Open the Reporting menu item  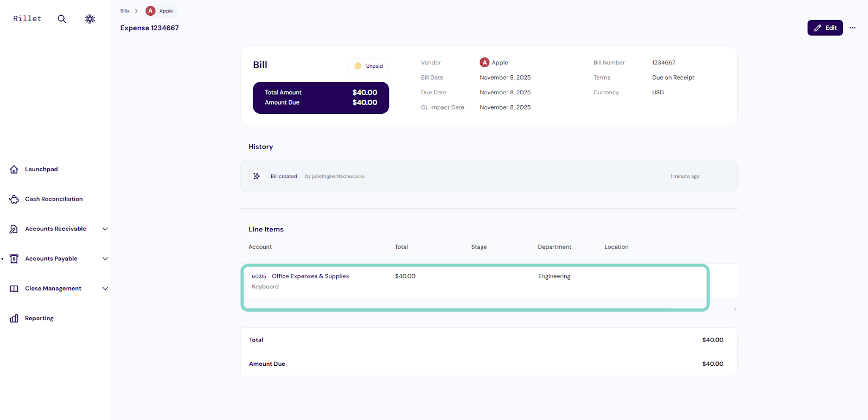point(39,318)
